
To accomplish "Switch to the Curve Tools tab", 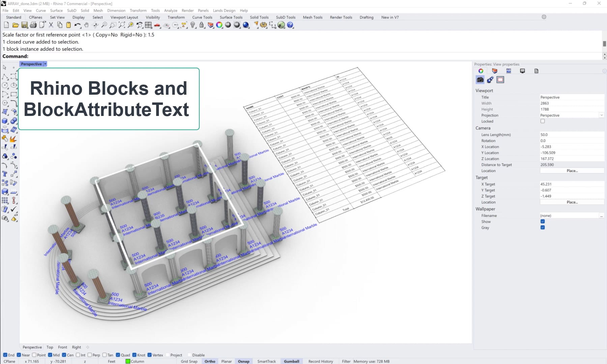I will [202, 17].
